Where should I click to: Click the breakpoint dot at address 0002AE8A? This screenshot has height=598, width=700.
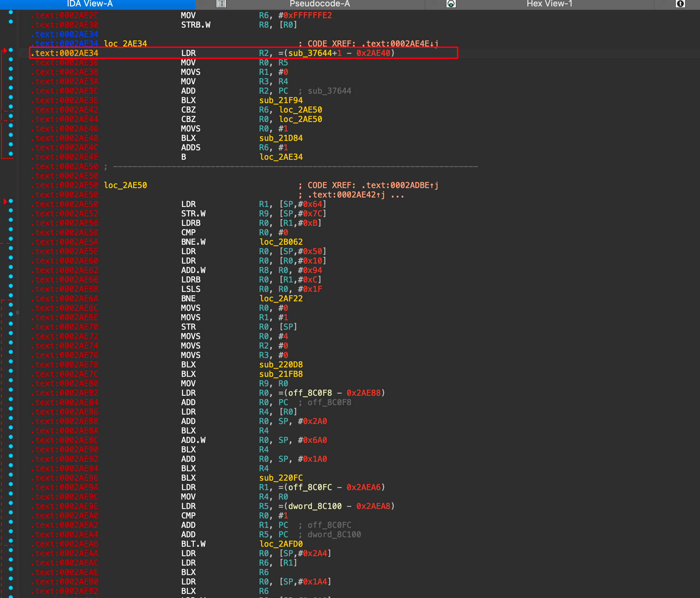pyautogui.click(x=11, y=427)
